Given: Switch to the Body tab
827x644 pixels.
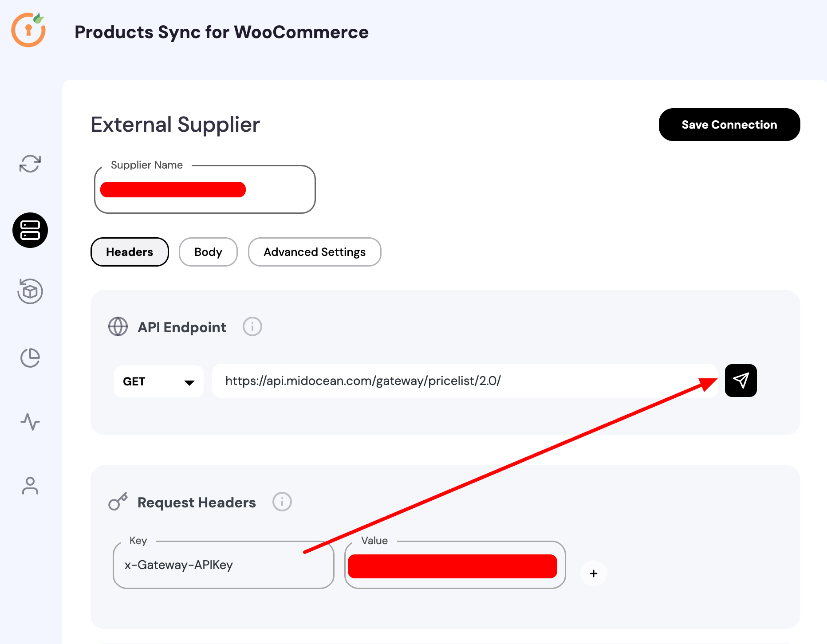Looking at the screenshot, I should 208,252.
